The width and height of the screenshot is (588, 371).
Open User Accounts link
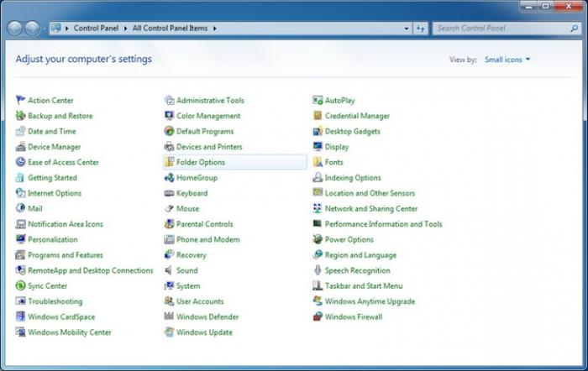click(x=200, y=301)
